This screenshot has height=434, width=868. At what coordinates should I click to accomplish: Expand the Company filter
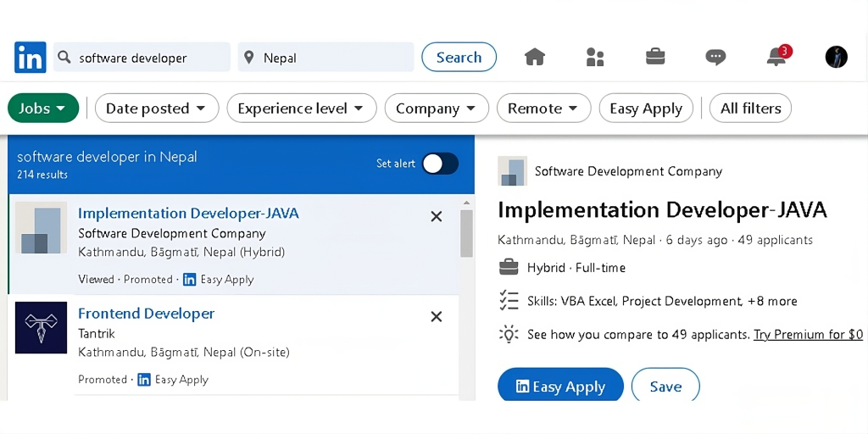point(437,108)
